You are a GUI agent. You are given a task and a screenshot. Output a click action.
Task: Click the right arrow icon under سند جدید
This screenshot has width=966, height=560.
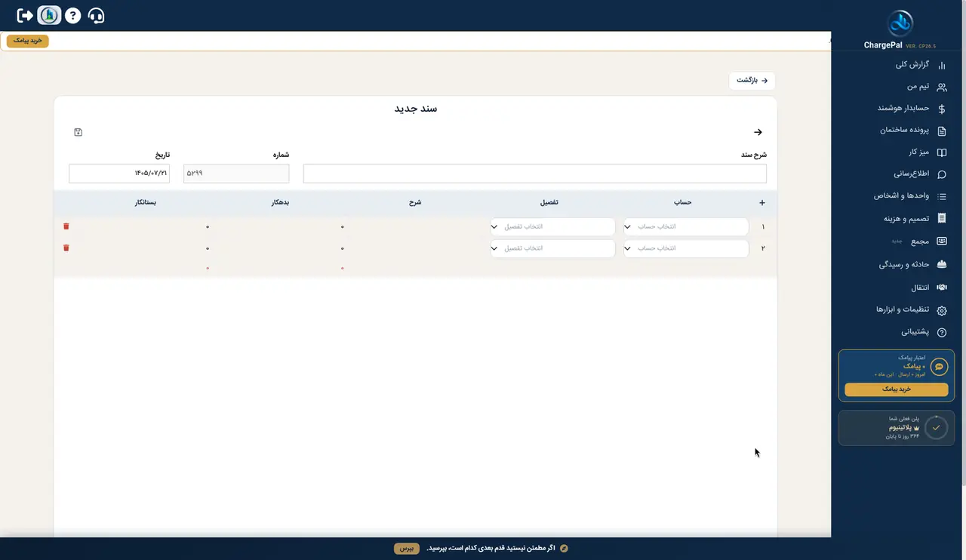[758, 132]
